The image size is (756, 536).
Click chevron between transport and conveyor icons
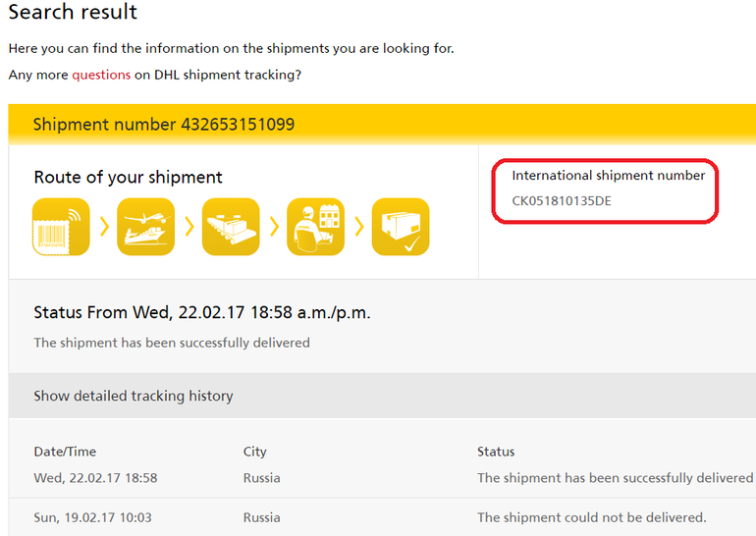click(189, 227)
